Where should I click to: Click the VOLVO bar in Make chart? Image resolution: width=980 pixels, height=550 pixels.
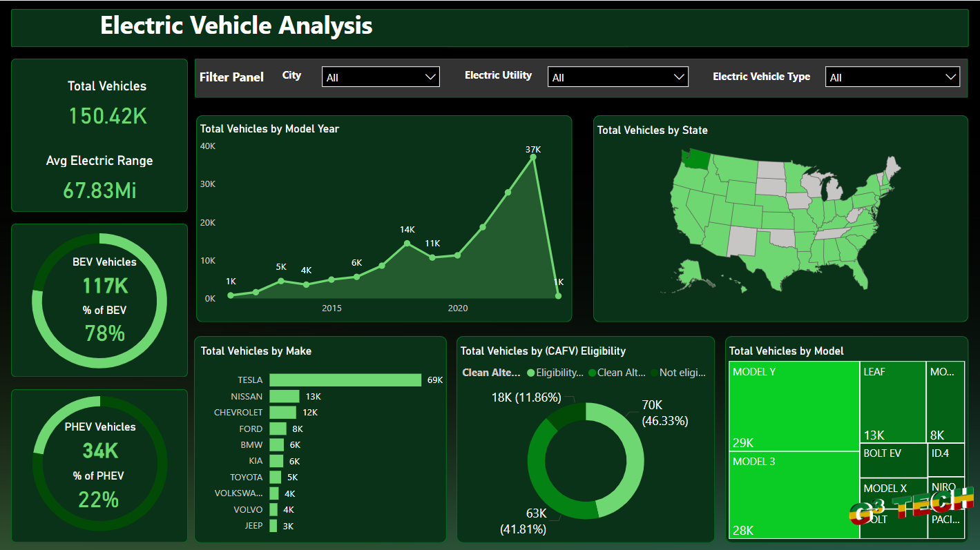[x=273, y=509]
